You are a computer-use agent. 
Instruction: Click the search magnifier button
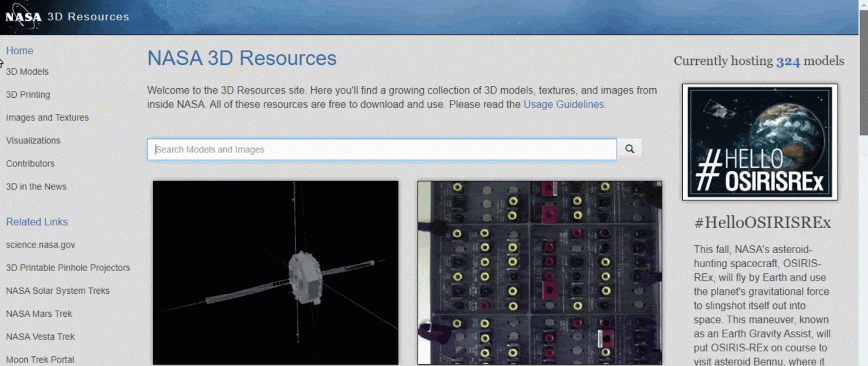630,149
